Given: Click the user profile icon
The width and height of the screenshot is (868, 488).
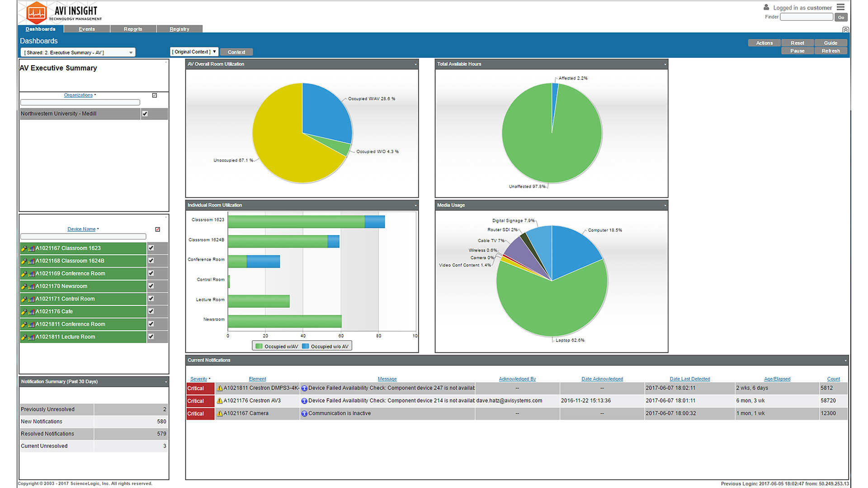Looking at the screenshot, I should [766, 7].
